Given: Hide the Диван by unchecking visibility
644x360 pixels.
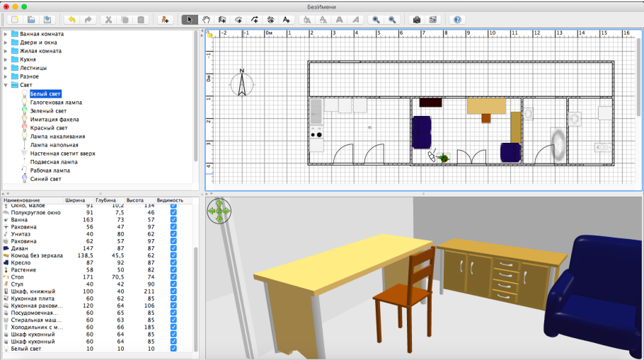Looking at the screenshot, I should 173,248.
